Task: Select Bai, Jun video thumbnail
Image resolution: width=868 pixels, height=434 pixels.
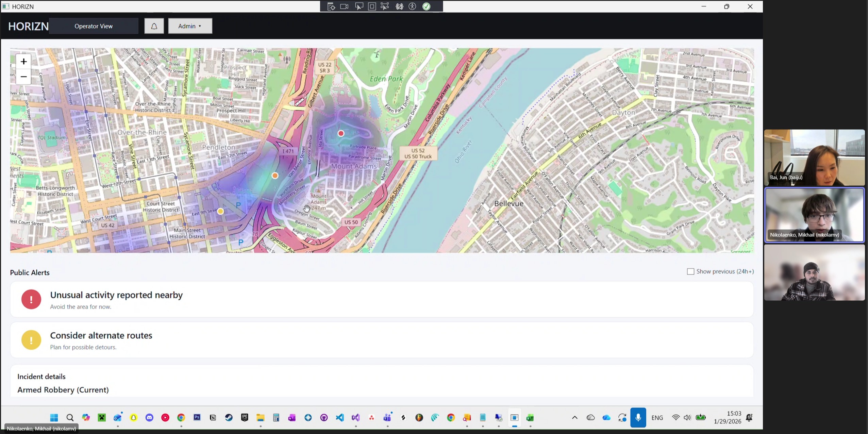Action: [x=814, y=157]
